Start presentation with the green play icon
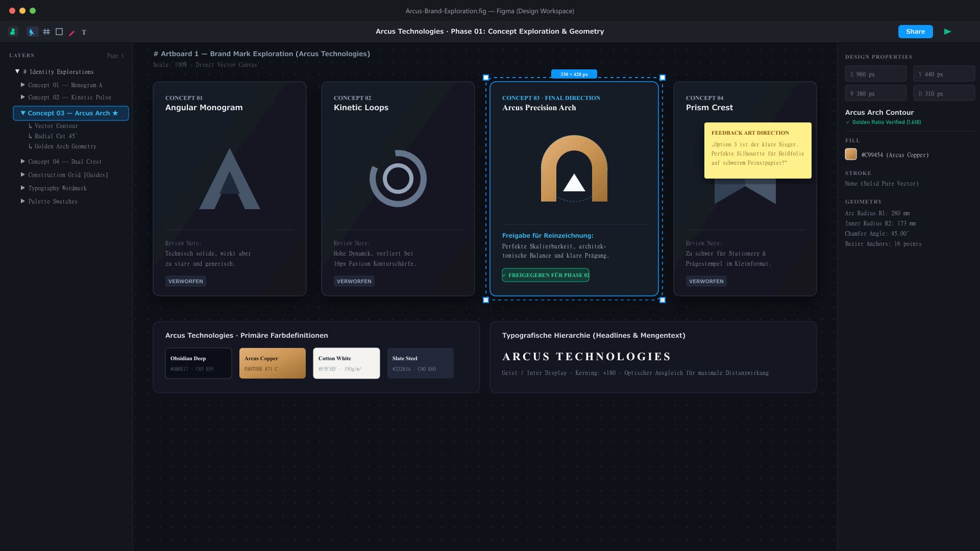 click(x=947, y=32)
